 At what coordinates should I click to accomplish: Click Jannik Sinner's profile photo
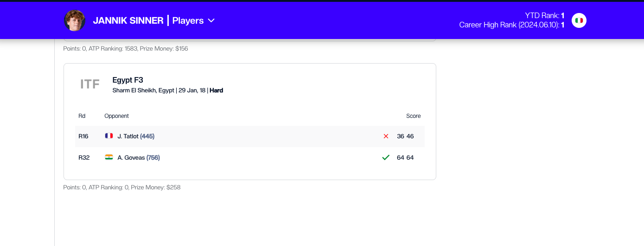(75, 21)
